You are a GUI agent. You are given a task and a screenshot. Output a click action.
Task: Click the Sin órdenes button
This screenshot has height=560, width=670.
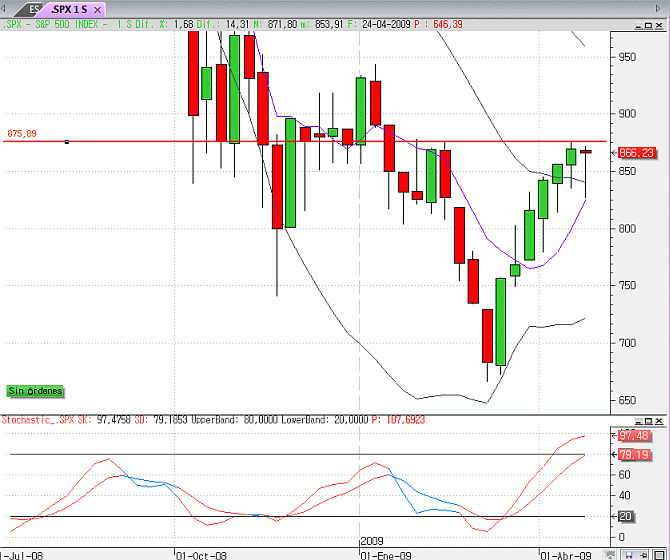(35, 391)
